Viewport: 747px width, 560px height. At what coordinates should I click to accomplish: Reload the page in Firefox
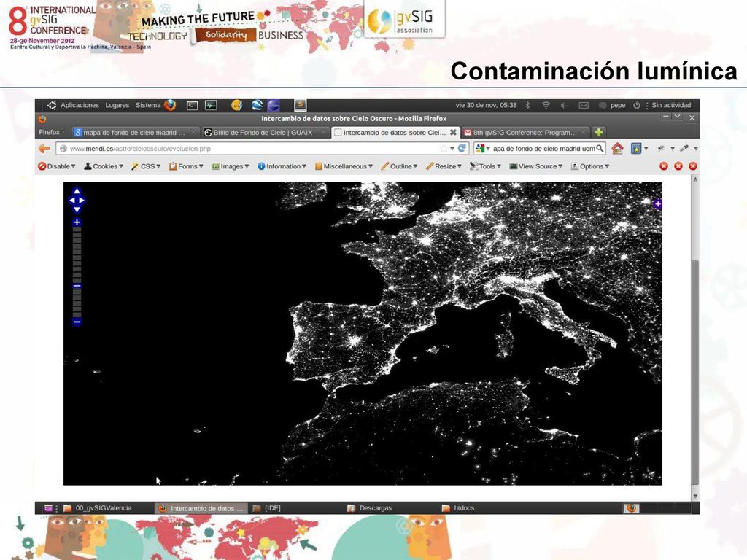click(x=462, y=148)
